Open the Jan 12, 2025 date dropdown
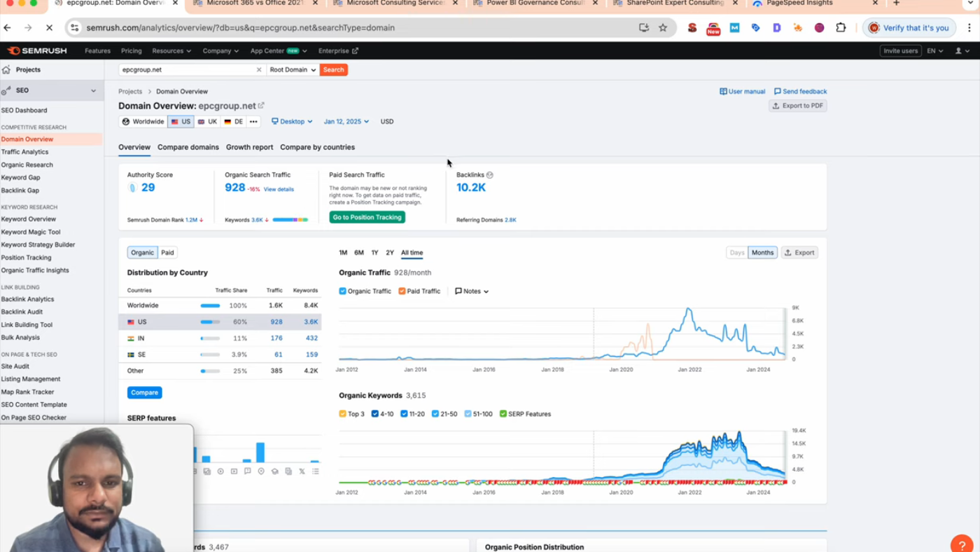Image resolution: width=980 pixels, height=552 pixels. [346, 122]
